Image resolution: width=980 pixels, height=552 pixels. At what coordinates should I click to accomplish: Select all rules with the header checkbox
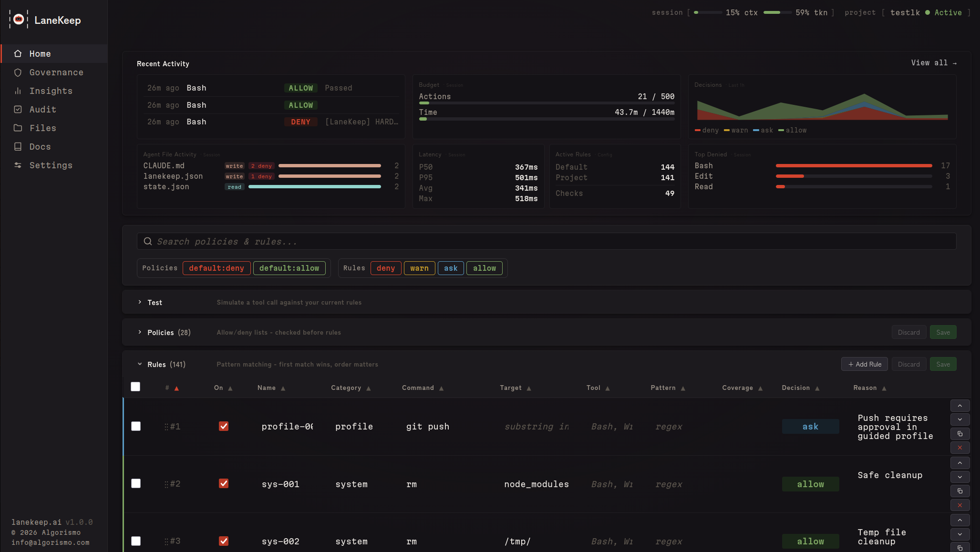135,387
